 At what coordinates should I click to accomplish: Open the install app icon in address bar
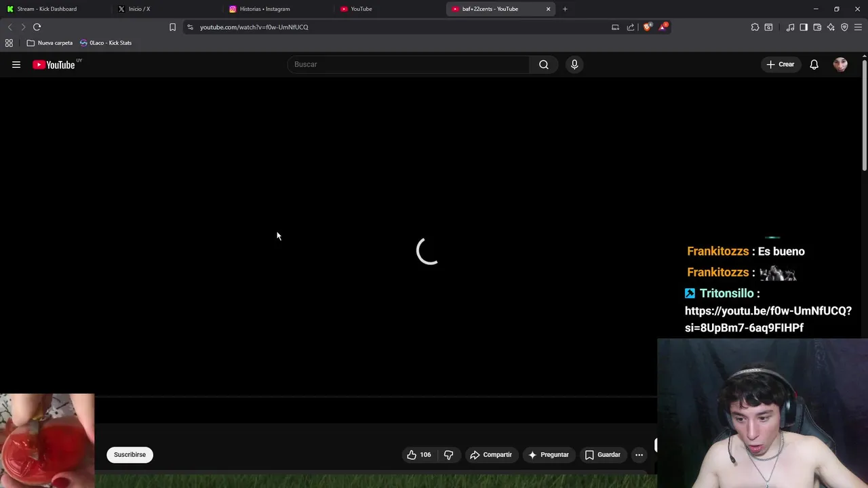tap(615, 27)
